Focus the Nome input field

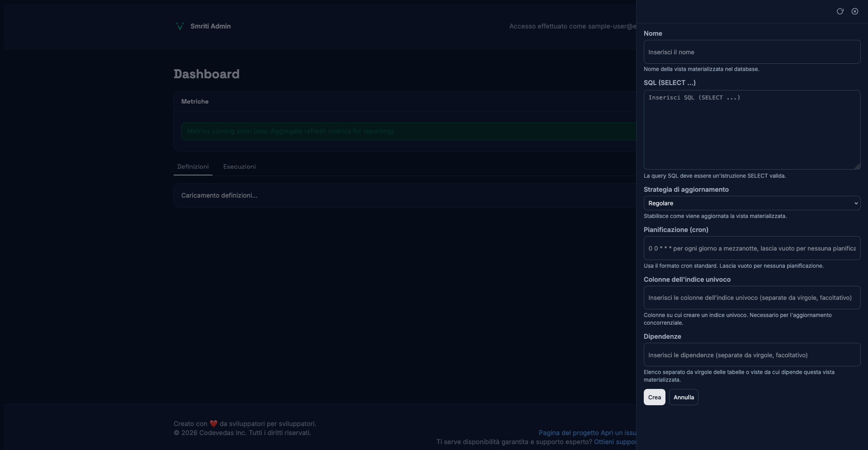click(752, 52)
